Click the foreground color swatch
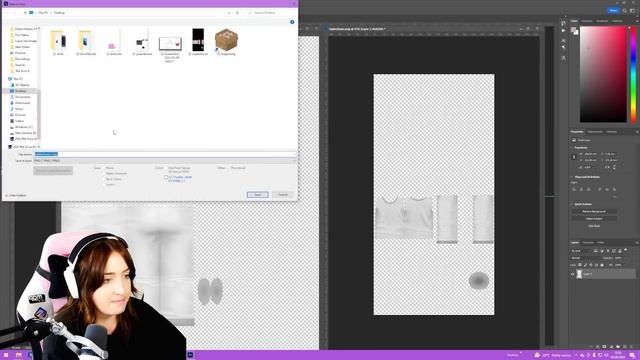Viewport: 640px width, 360px height. [x=573, y=30]
